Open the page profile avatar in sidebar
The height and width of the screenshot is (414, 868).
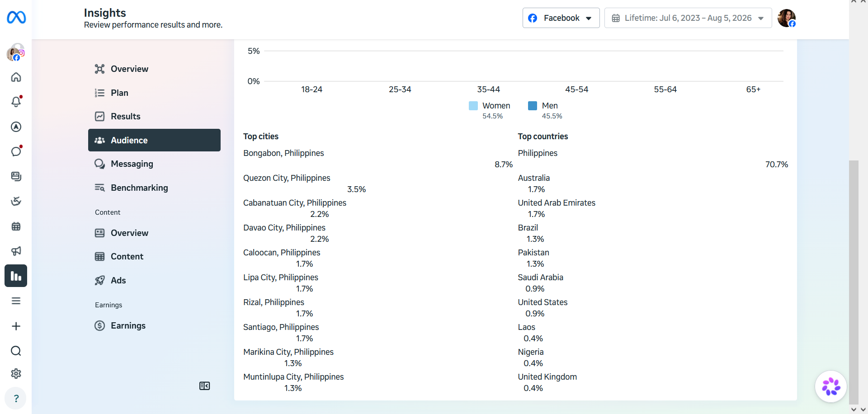point(16,52)
